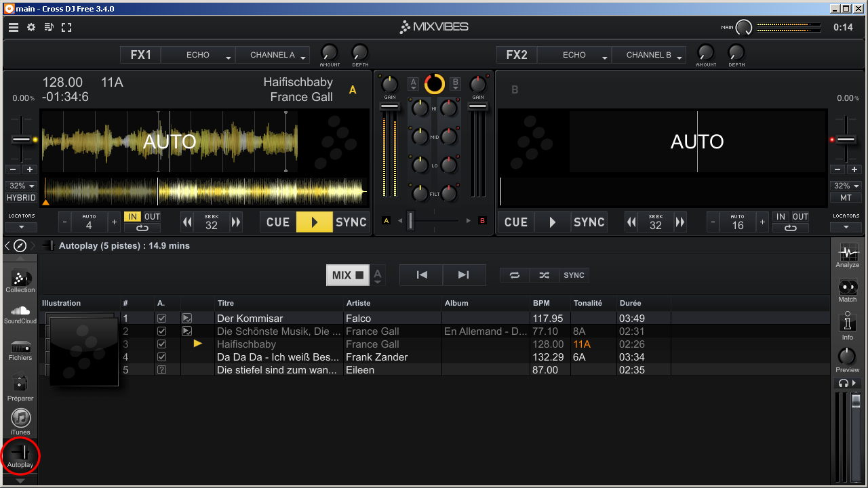Go back with the left chevron in browser bar
The height and width of the screenshot is (488, 868).
pyautogui.click(x=7, y=246)
